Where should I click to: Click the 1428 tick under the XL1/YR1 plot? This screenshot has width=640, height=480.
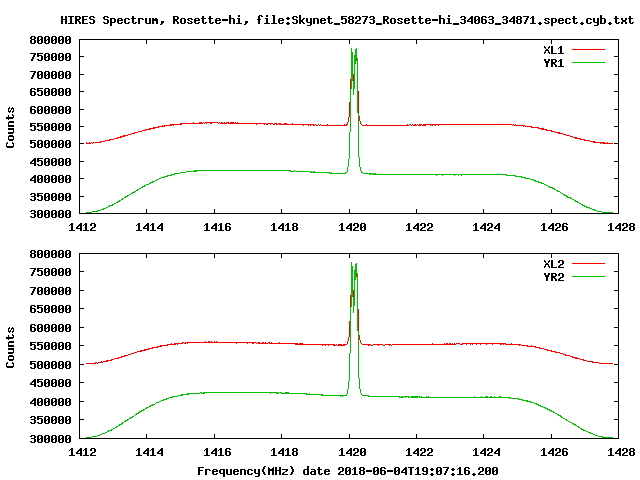coord(621,227)
